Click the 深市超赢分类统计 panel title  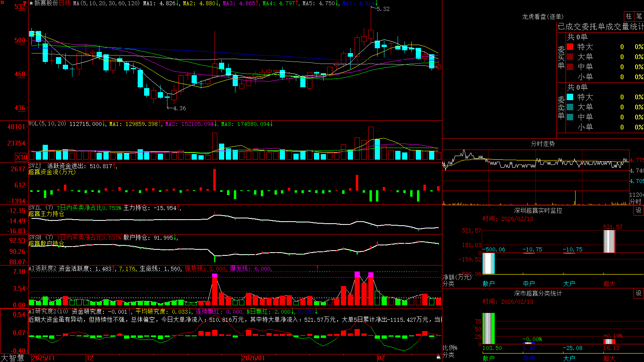click(x=538, y=293)
